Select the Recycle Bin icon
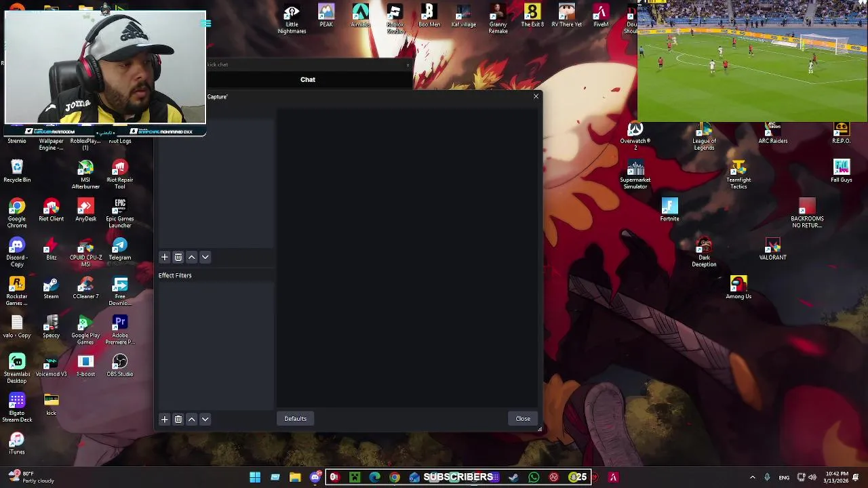This screenshot has width=868, height=488. [17, 171]
